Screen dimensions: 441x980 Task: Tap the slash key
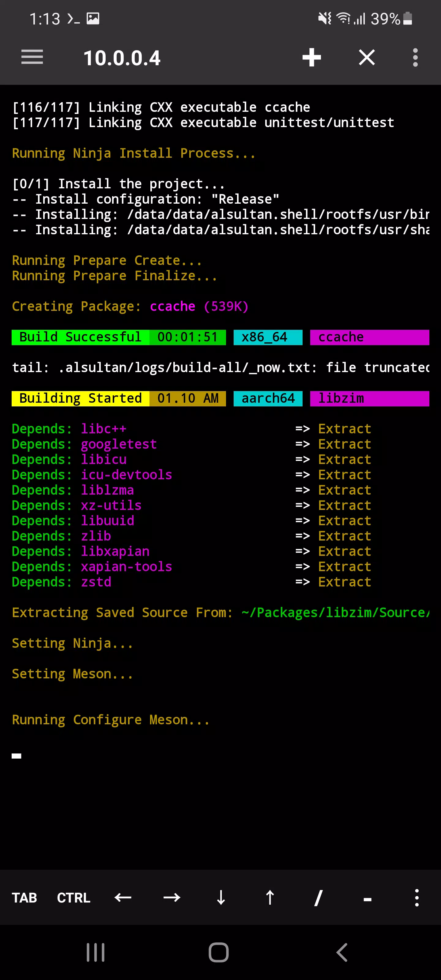tap(319, 897)
